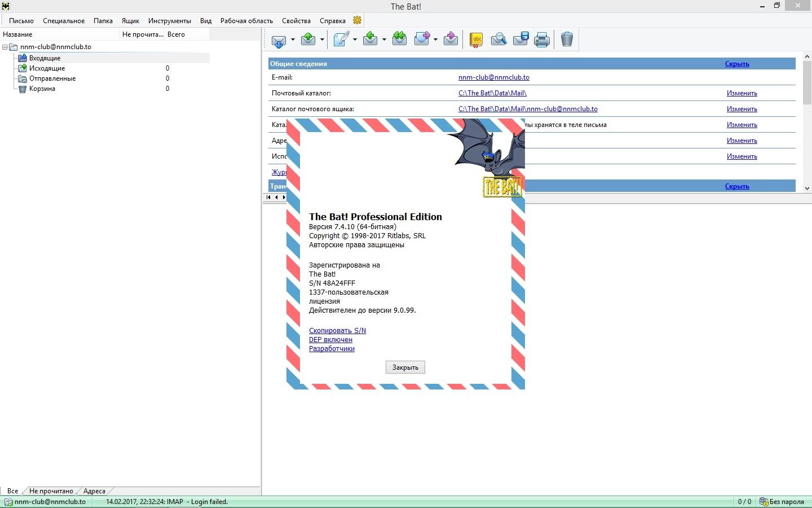
Task: Open the Свойства menu
Action: pyautogui.click(x=296, y=21)
